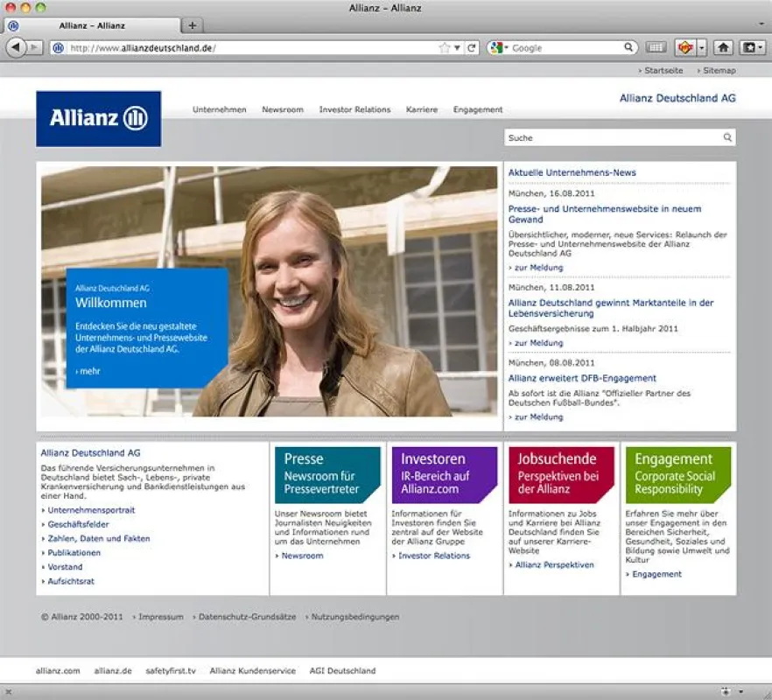Click the allianz.com footer link

pos(58,671)
